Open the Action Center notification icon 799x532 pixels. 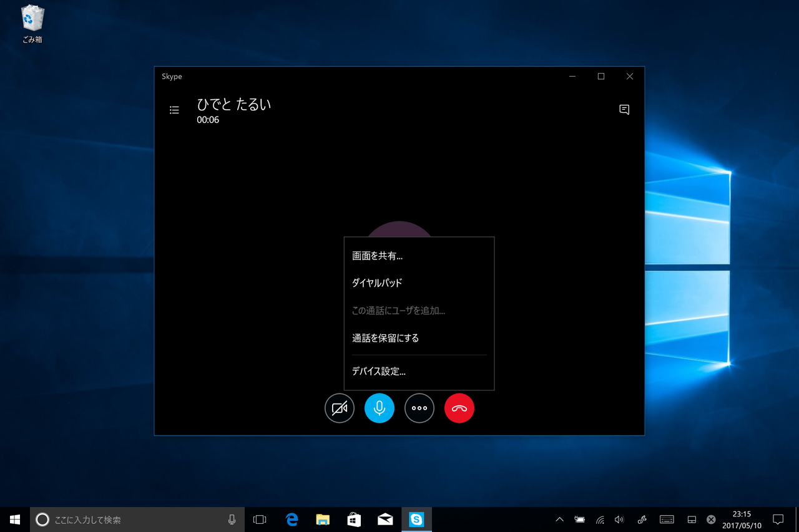778,519
